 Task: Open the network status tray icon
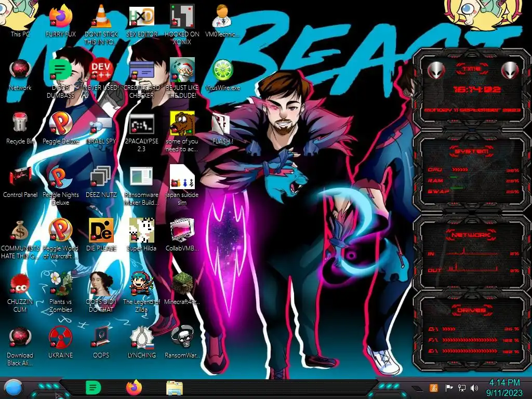462,388
